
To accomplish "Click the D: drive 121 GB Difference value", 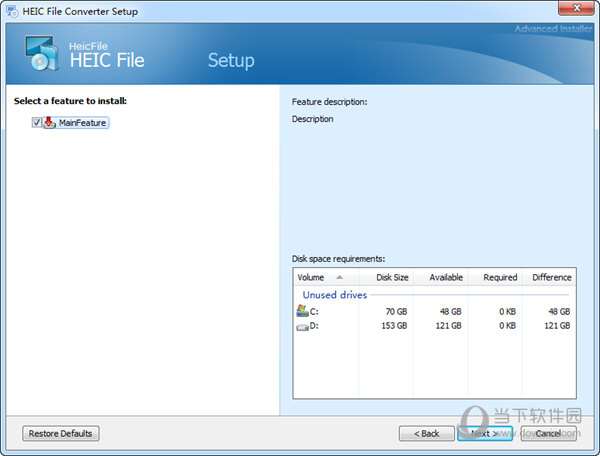I will (557, 326).
